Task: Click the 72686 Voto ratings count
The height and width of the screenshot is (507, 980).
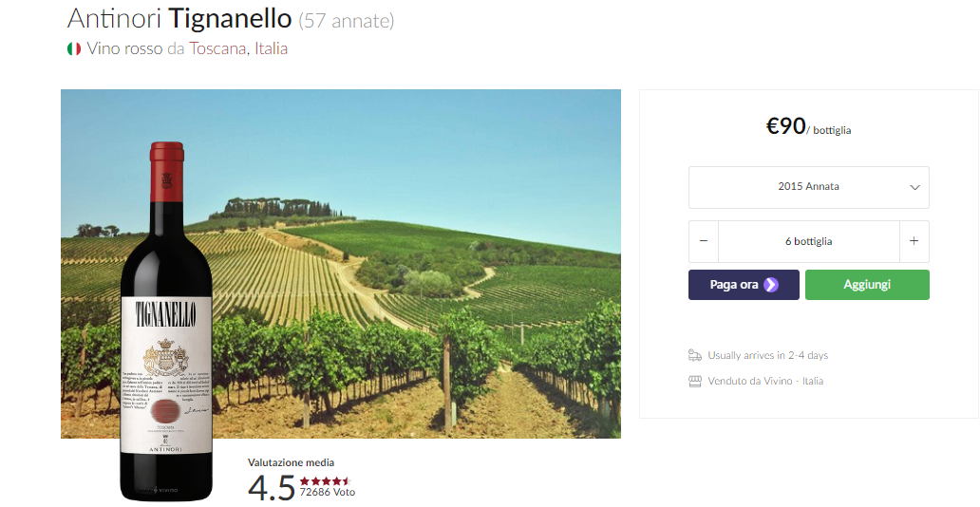Action: (x=327, y=492)
